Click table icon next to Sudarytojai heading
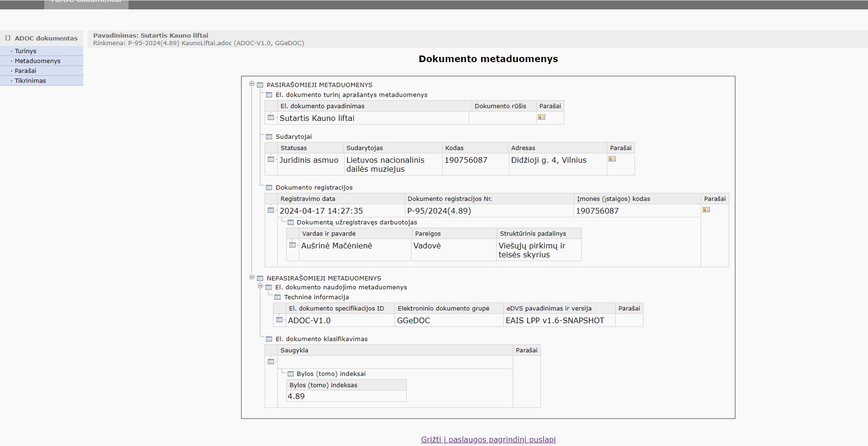 [x=269, y=137]
